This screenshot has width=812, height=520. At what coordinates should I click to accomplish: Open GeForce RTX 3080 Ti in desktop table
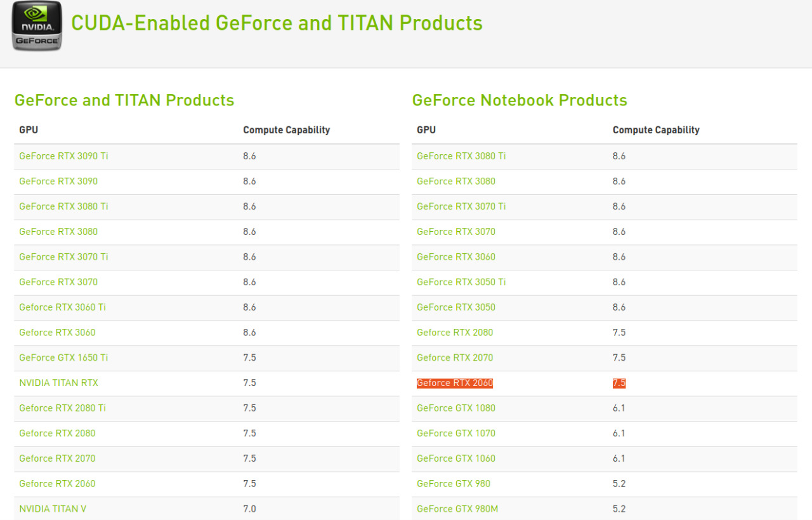pos(63,206)
